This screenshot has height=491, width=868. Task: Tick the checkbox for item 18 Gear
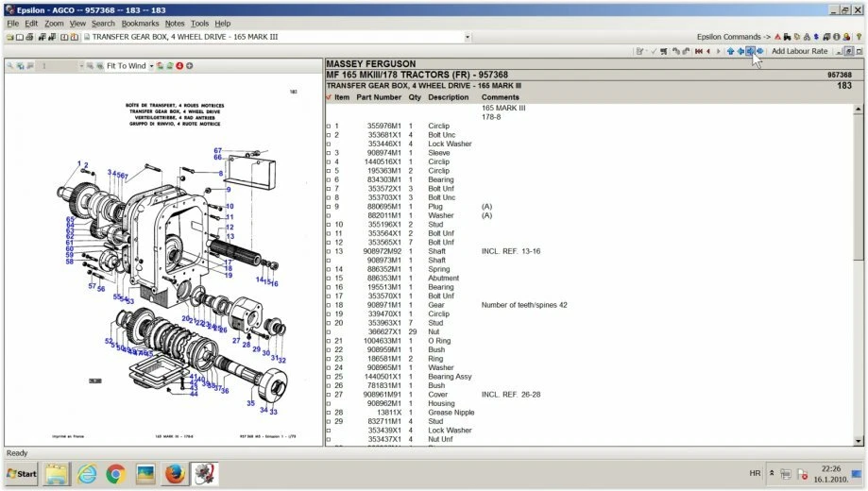(329, 305)
